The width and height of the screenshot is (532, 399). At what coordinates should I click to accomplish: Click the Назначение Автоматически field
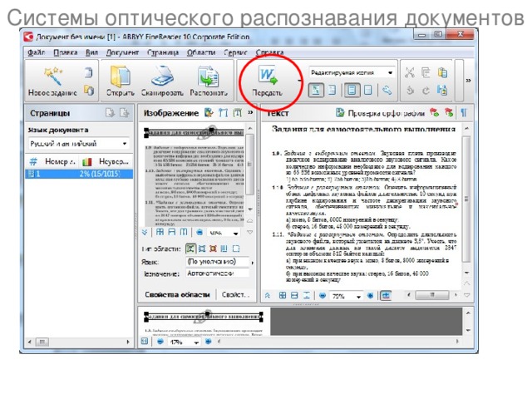coord(217,273)
